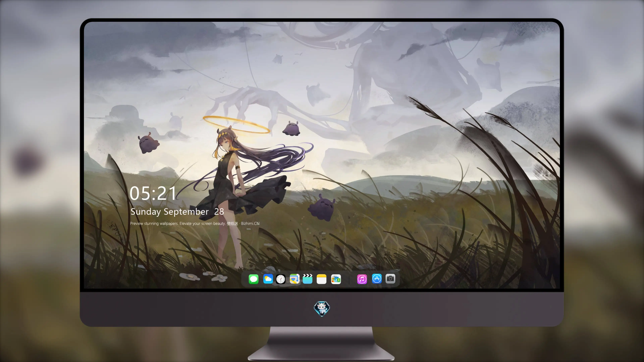Screen dimensions: 644x362
Task: Open the gray Camera app in the dock
Action: [x=390, y=279]
